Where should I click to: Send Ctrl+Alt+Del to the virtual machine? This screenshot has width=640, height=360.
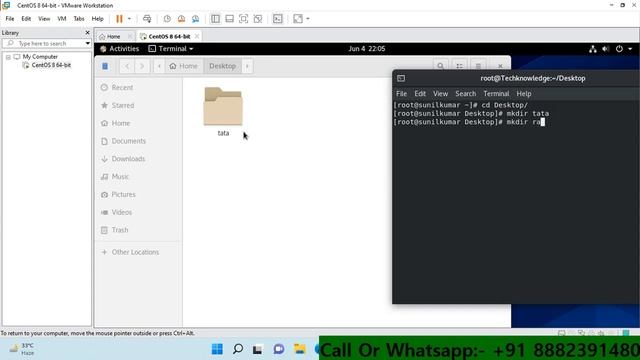tap(147, 19)
